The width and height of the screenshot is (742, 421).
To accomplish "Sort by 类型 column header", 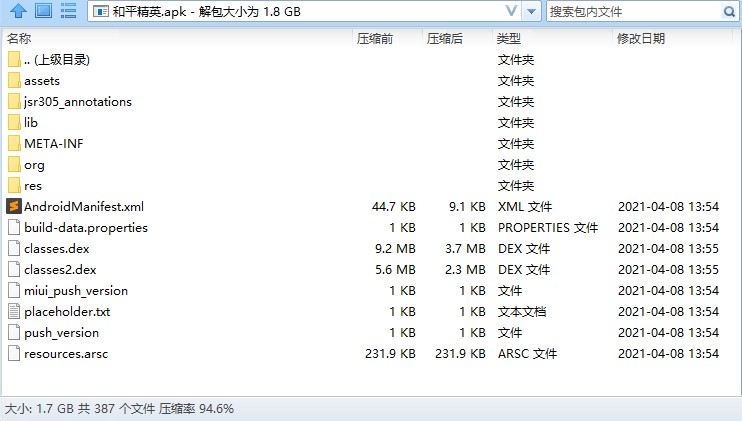I will [x=509, y=39].
